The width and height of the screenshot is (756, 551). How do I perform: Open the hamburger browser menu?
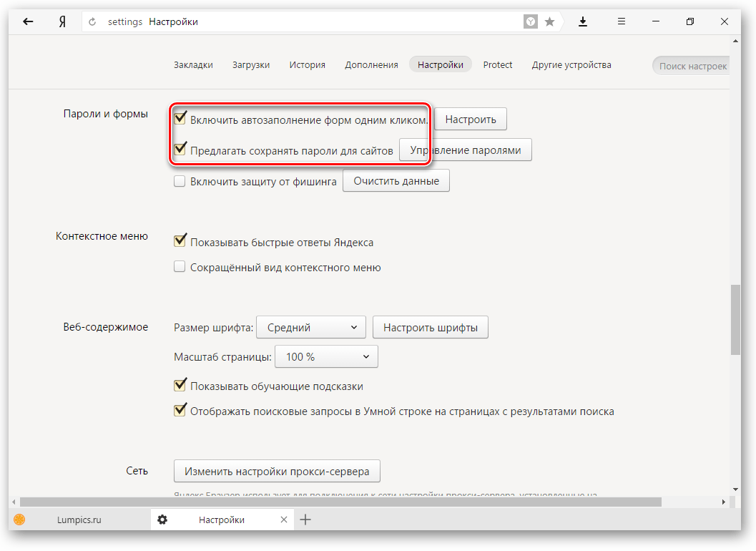pos(622,21)
